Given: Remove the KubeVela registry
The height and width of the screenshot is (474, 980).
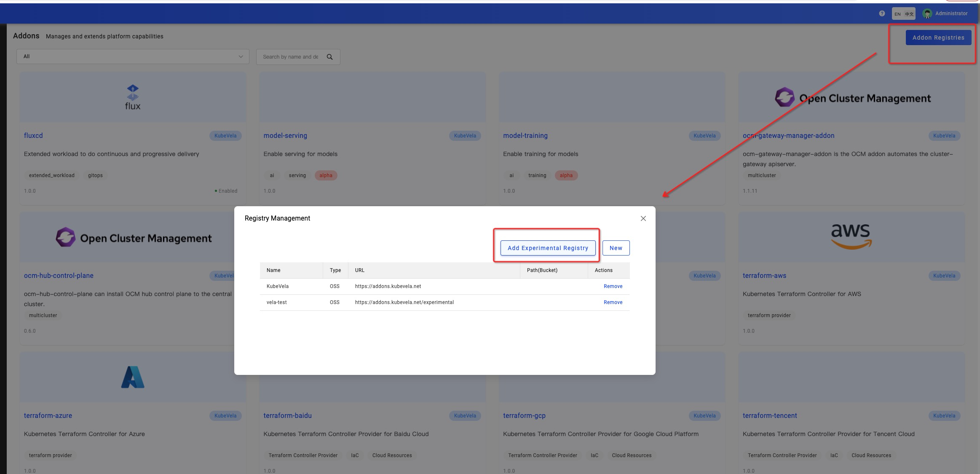Looking at the screenshot, I should pos(613,286).
